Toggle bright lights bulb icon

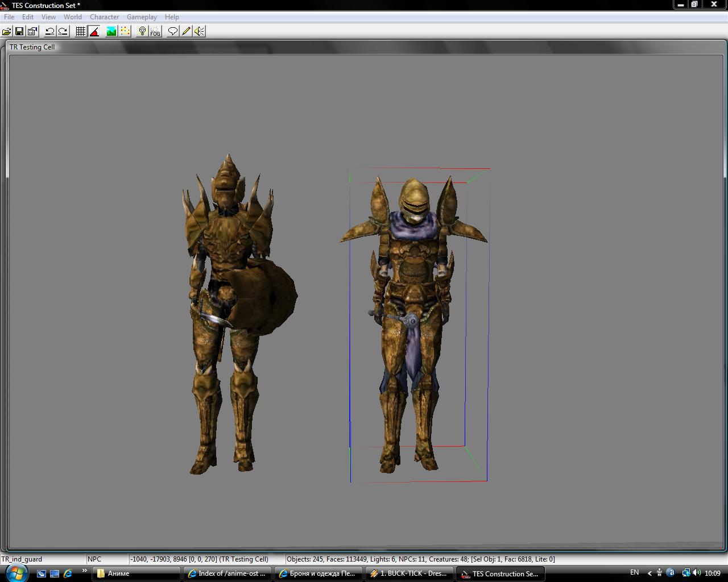pyautogui.click(x=142, y=31)
